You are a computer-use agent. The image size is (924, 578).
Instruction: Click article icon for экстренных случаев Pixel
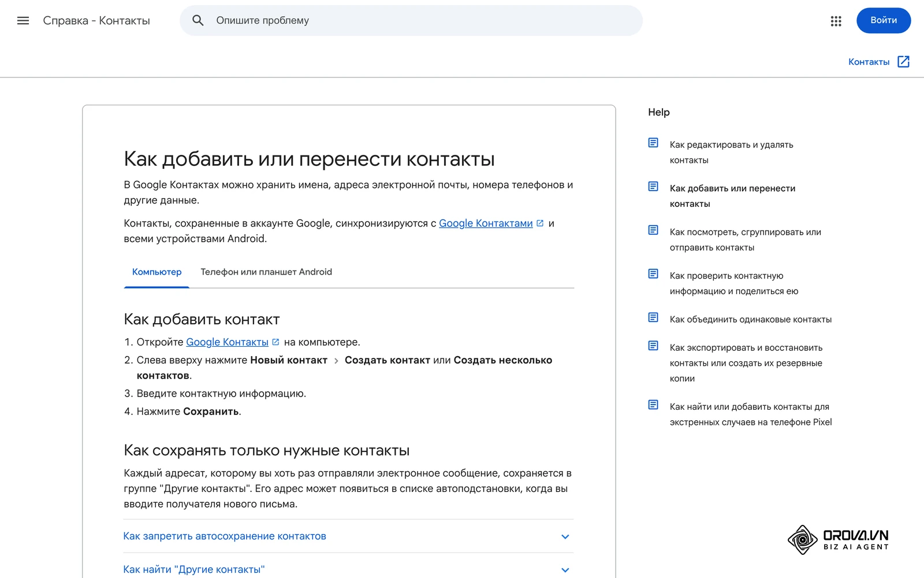653,405
